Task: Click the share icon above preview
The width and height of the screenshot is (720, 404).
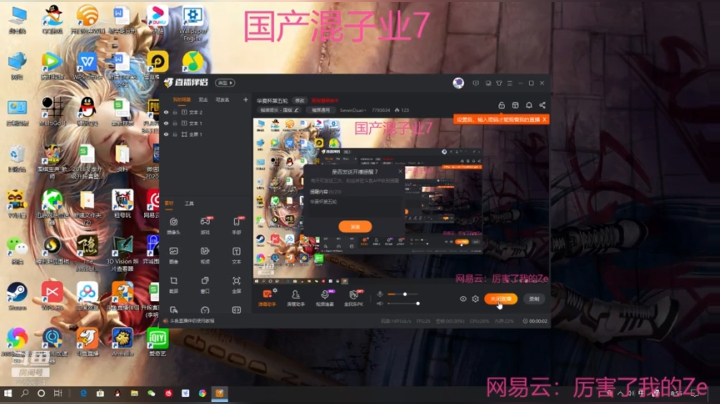Action: [x=542, y=105]
